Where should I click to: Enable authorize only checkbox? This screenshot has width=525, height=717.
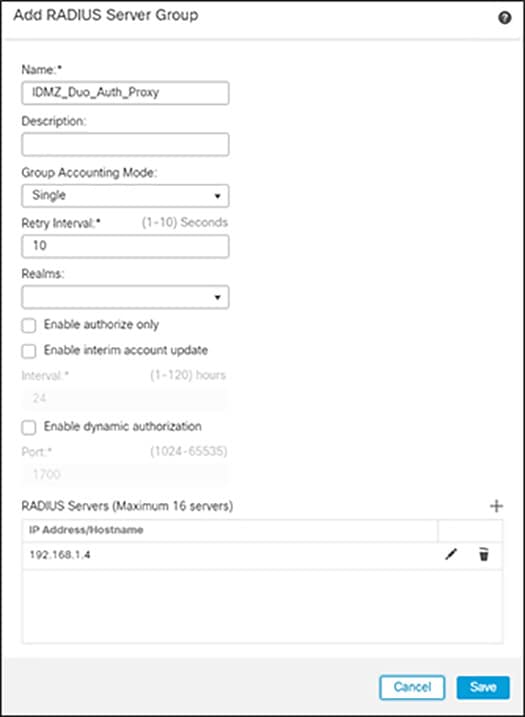click(29, 326)
